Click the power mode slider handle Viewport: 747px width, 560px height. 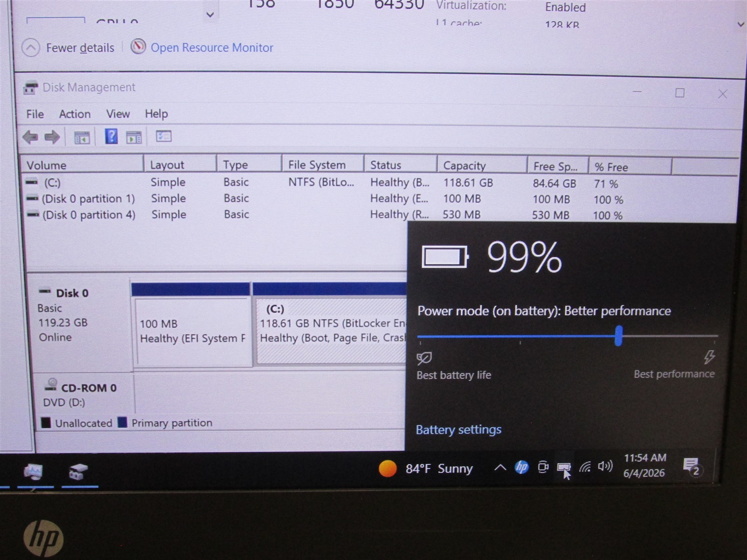pyautogui.click(x=618, y=336)
